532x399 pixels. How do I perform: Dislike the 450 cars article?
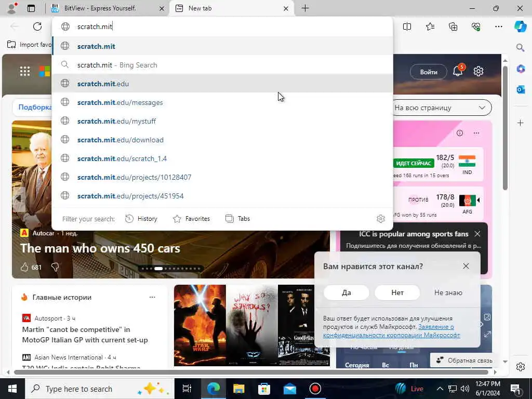(55, 268)
